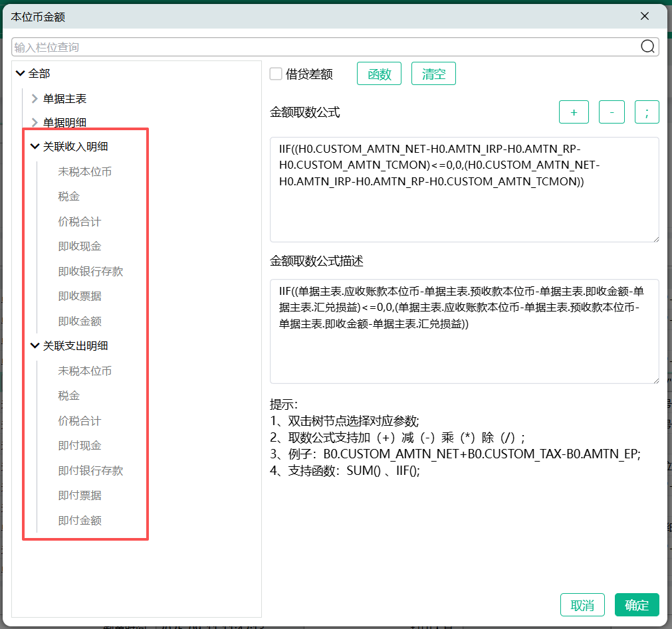Cancel with the 取消 button

(x=582, y=604)
